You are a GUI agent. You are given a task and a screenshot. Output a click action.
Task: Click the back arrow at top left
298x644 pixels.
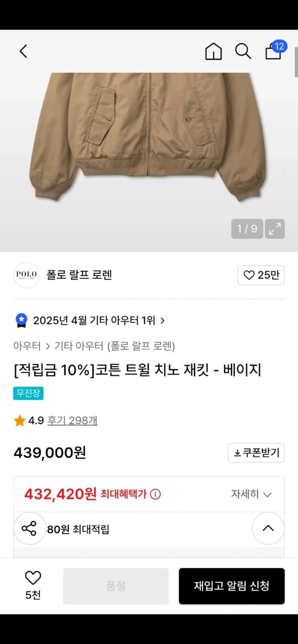[23, 51]
